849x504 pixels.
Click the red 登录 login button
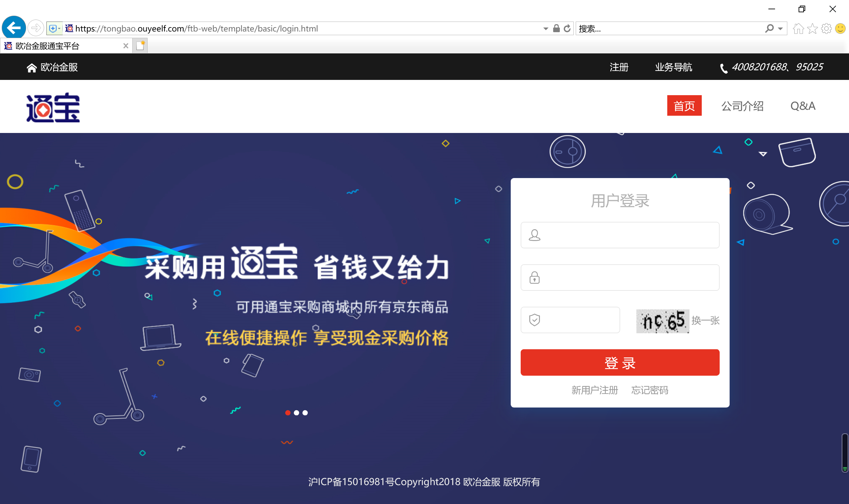click(x=620, y=362)
